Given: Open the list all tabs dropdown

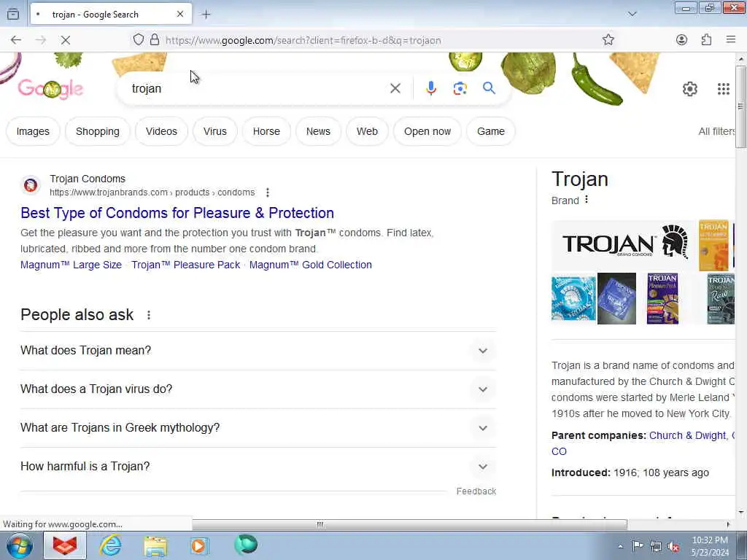Looking at the screenshot, I should click(632, 15).
